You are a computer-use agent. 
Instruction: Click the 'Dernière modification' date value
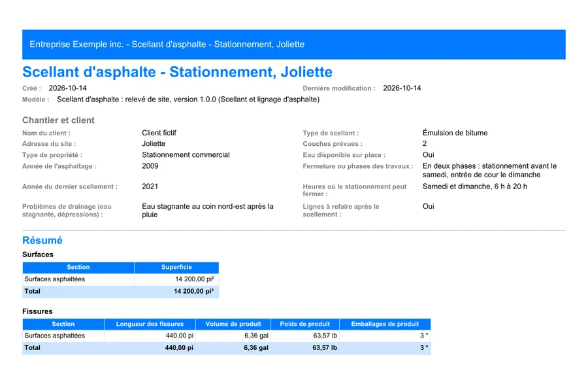(402, 88)
